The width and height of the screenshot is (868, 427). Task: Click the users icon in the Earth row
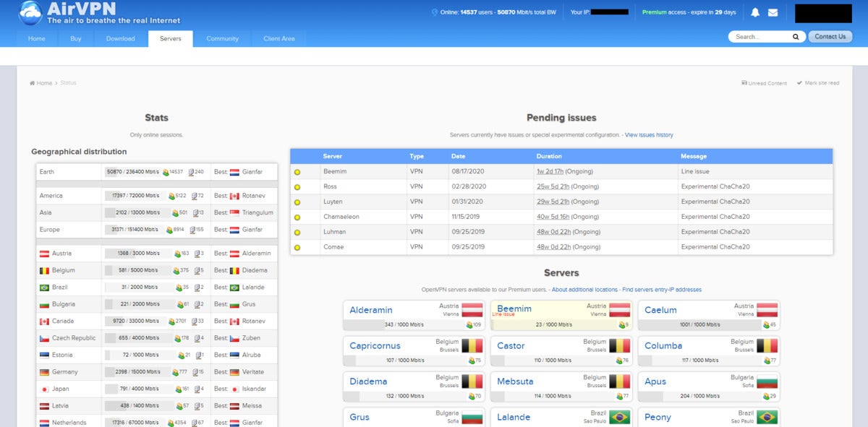click(166, 173)
